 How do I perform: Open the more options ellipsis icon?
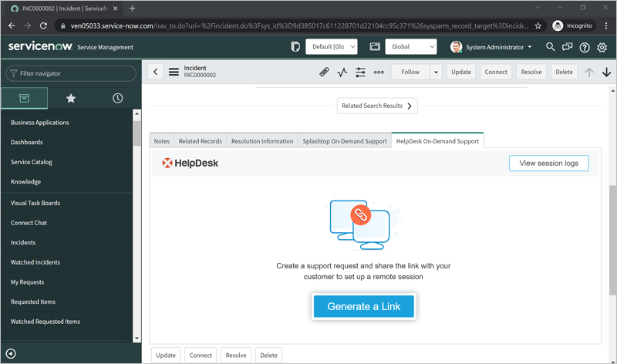pyautogui.click(x=379, y=72)
